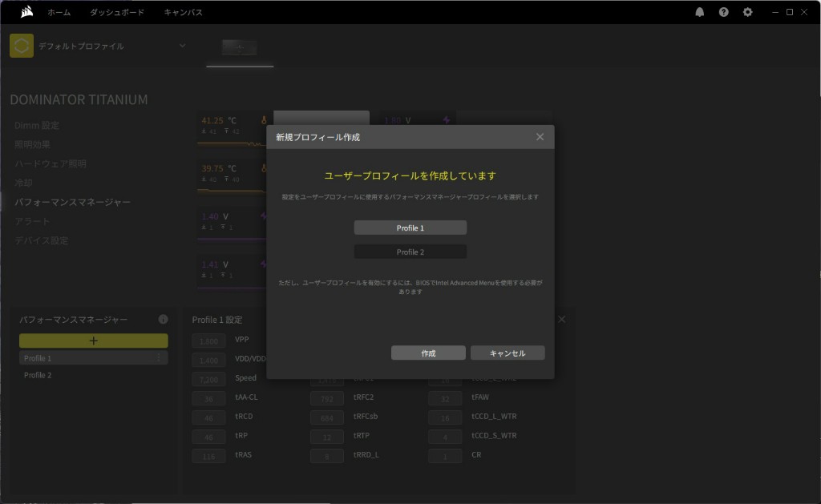Click the yellow default profile icon

click(22, 46)
